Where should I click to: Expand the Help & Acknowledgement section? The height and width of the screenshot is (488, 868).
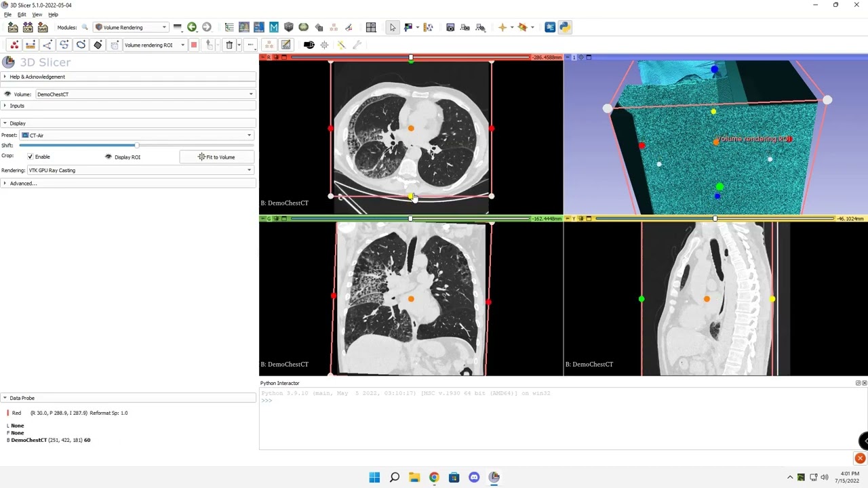click(x=128, y=77)
